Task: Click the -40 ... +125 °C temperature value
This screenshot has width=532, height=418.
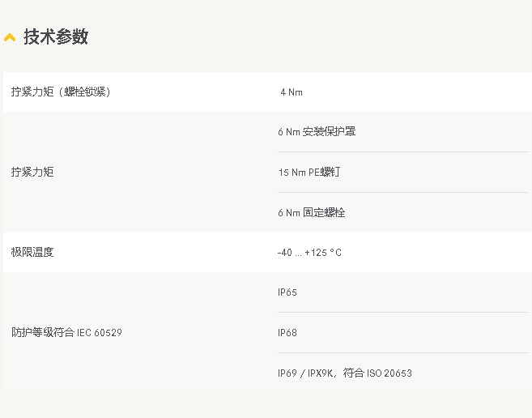Action: click(x=309, y=253)
